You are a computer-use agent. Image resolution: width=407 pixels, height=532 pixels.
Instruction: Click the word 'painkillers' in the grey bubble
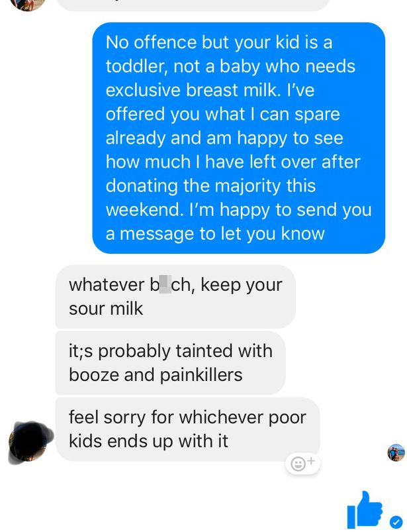(x=201, y=375)
